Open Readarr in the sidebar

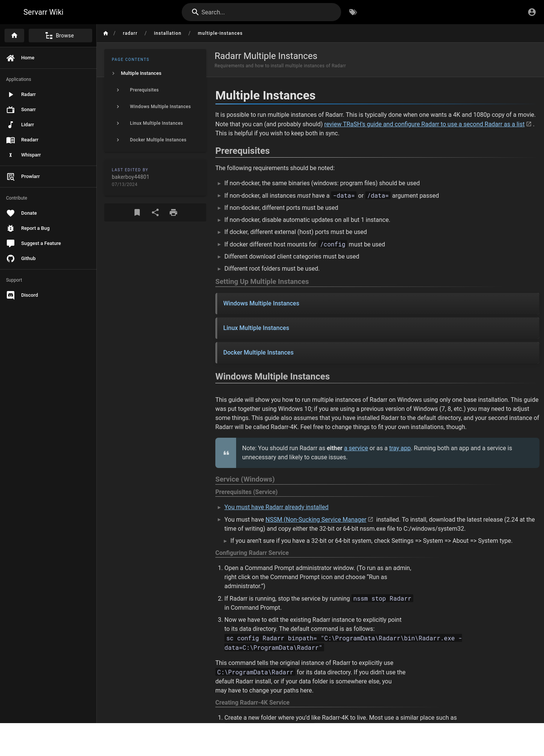(x=48, y=140)
